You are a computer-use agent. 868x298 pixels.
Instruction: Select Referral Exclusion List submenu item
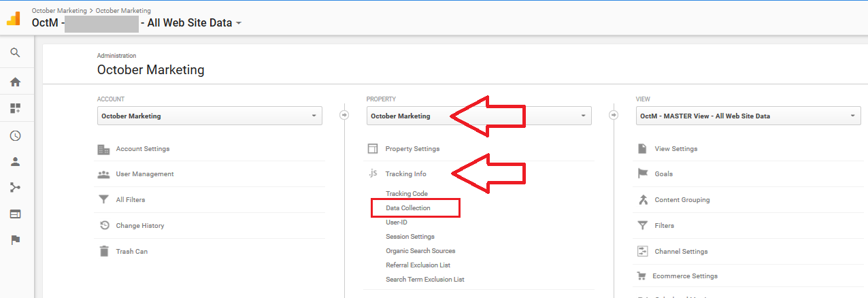pos(418,265)
